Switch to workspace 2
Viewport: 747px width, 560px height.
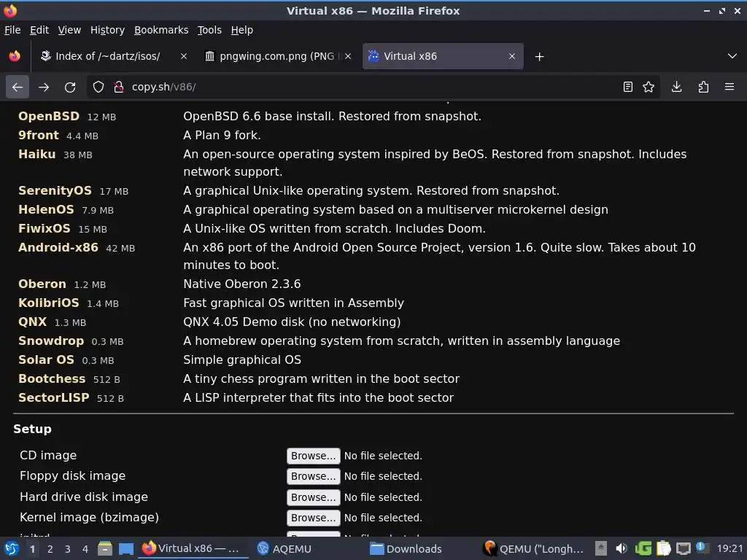(50, 549)
